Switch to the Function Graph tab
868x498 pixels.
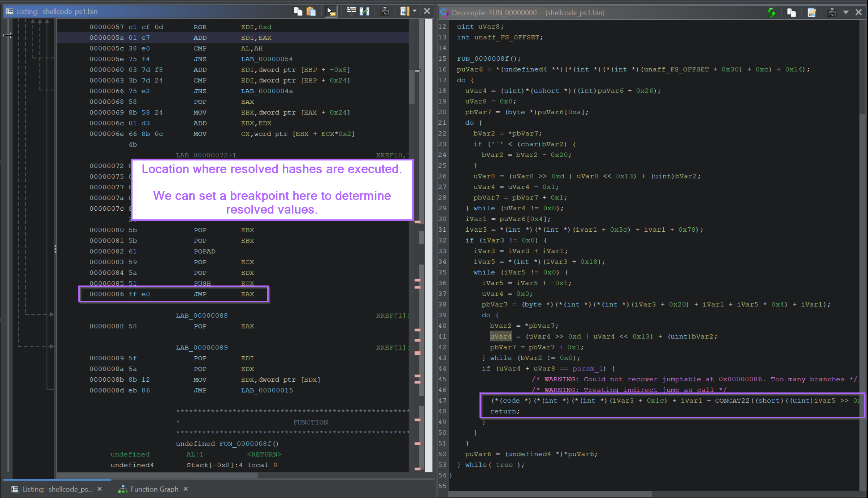(x=154, y=489)
